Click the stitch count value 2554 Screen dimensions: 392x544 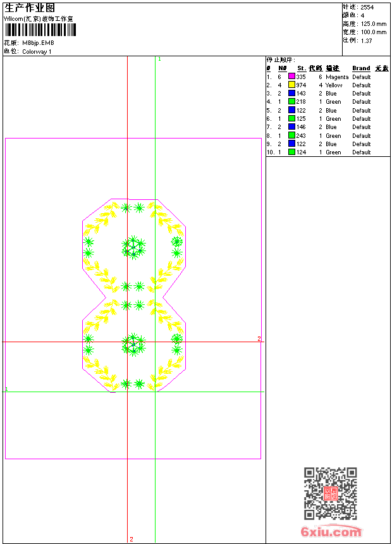[367, 8]
